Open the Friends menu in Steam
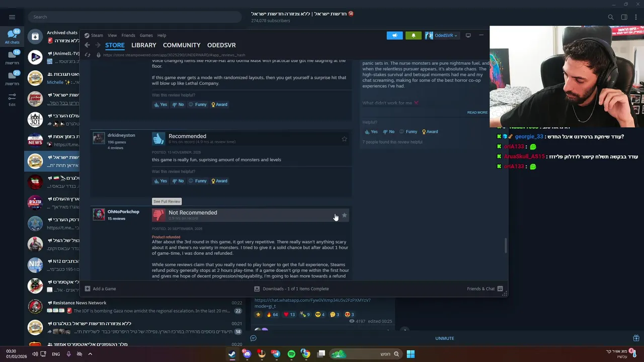Screen dimensions: 644x362 (128, 35)
